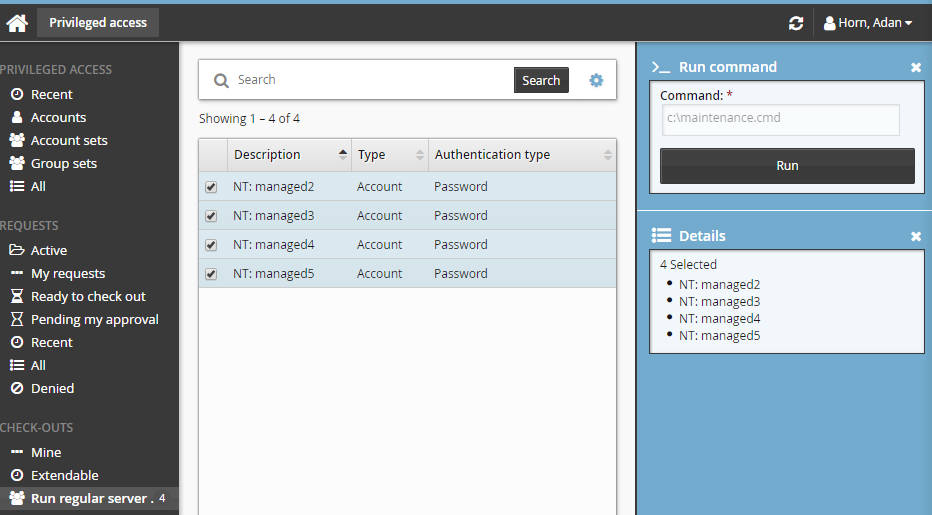Click the Command input field

tap(780, 119)
